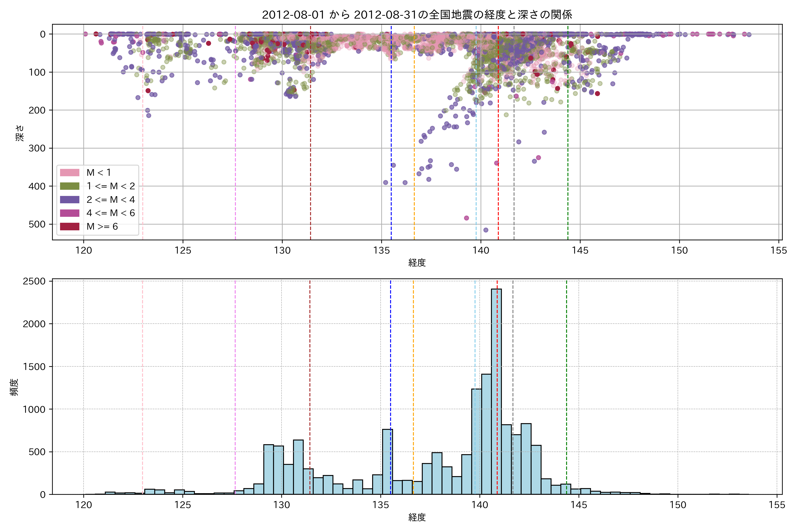Pick the crimson M >= 6 legend swatch
798x532 pixels.
point(70,227)
